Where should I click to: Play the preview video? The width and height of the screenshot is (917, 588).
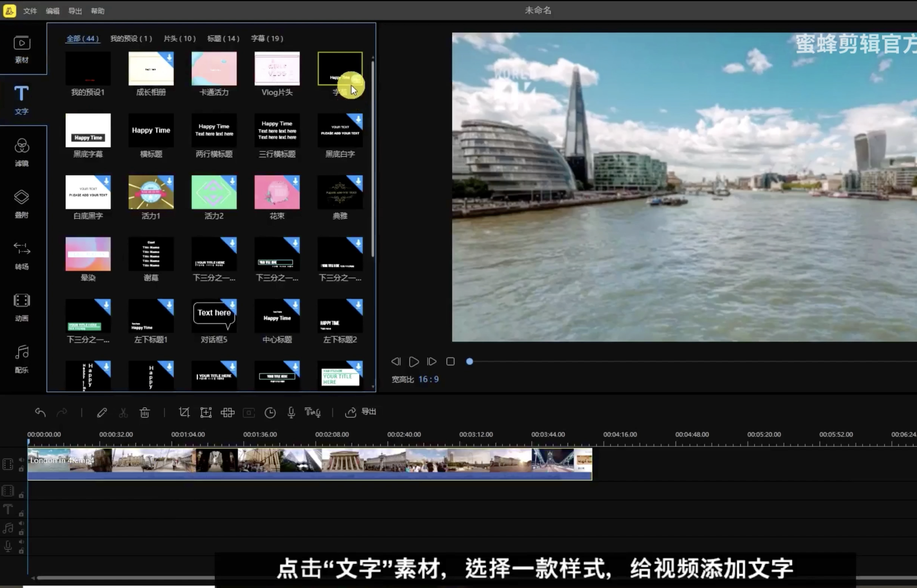pos(414,362)
